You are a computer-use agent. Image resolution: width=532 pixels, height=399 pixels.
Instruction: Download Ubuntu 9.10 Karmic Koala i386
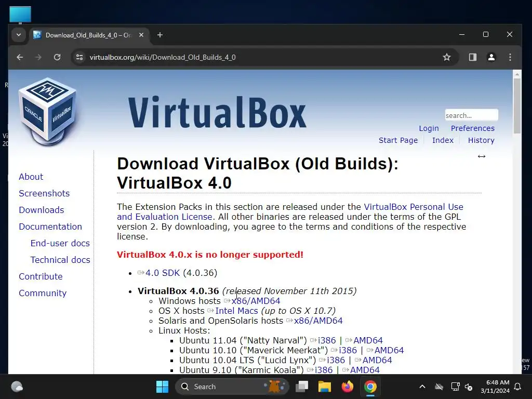click(324, 370)
